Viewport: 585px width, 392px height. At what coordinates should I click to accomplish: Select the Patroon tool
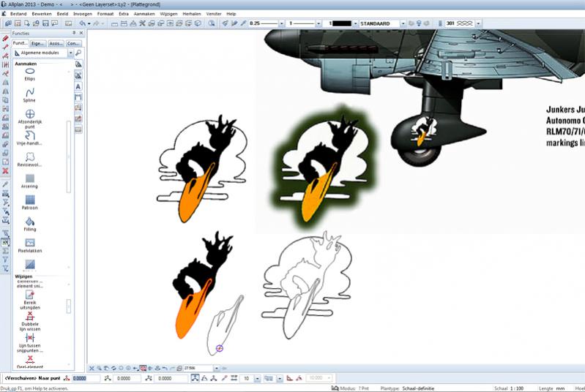pos(29,203)
